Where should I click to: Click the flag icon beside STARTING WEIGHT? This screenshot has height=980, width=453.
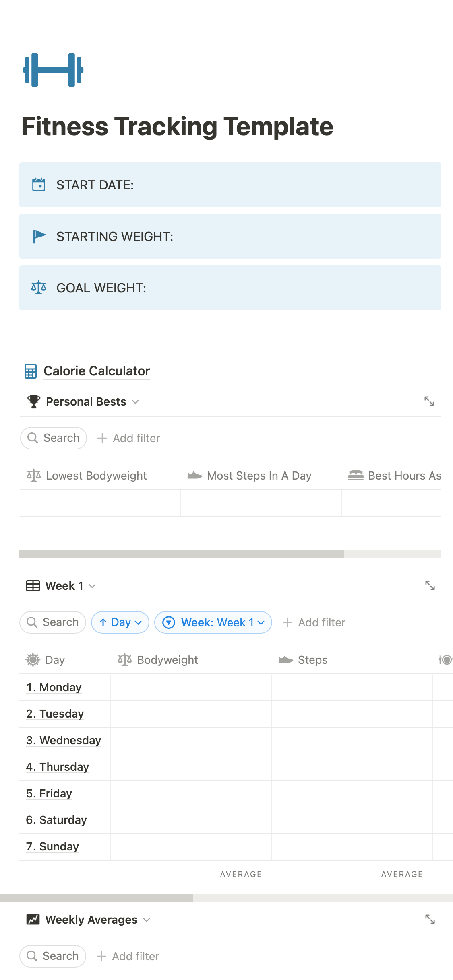[39, 236]
